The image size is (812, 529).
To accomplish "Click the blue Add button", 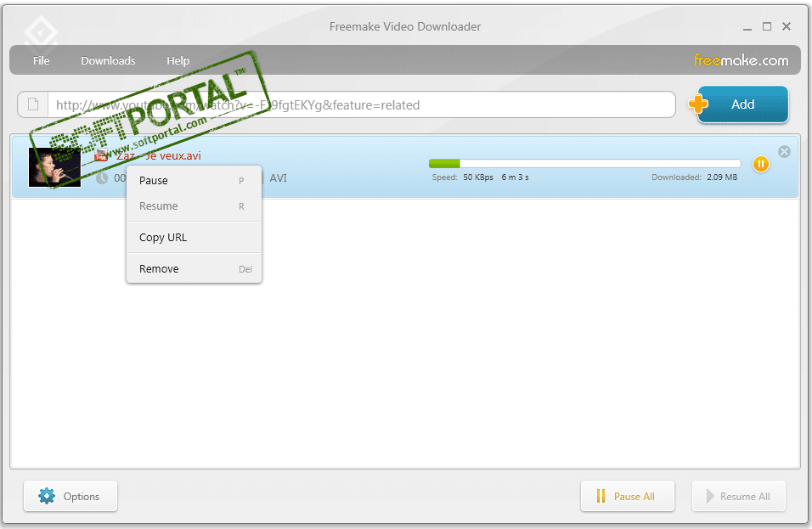I will point(742,104).
